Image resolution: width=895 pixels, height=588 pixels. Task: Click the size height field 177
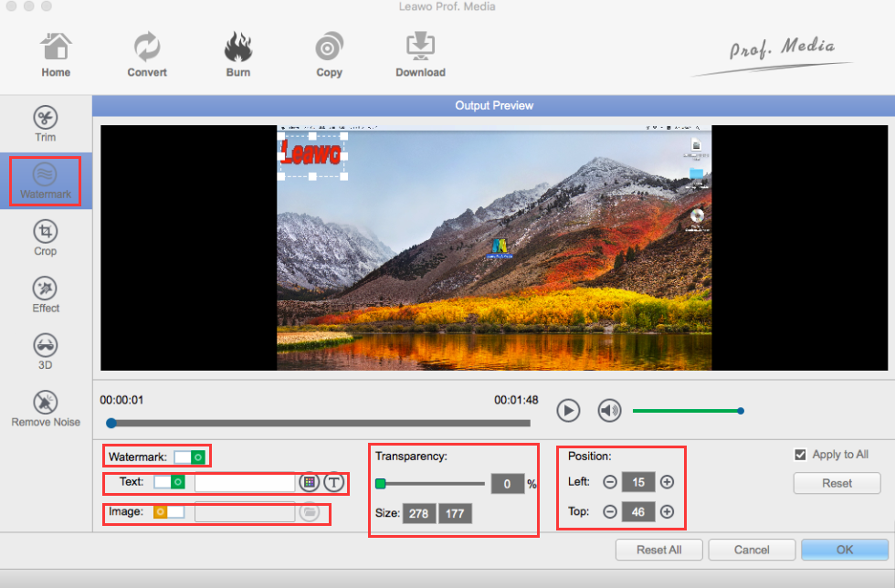pyautogui.click(x=455, y=514)
